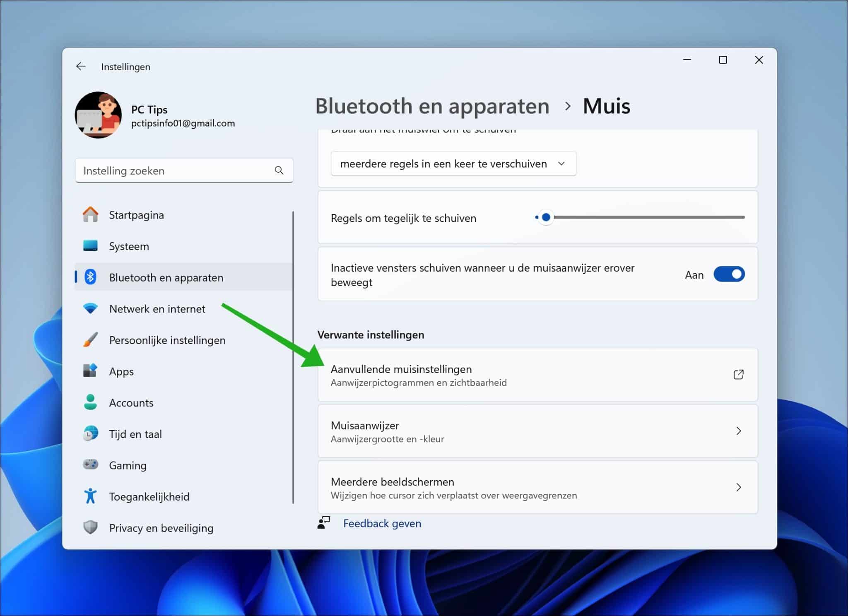Disable inactieve vensters schuiven toggle
The image size is (848, 616).
point(729,274)
